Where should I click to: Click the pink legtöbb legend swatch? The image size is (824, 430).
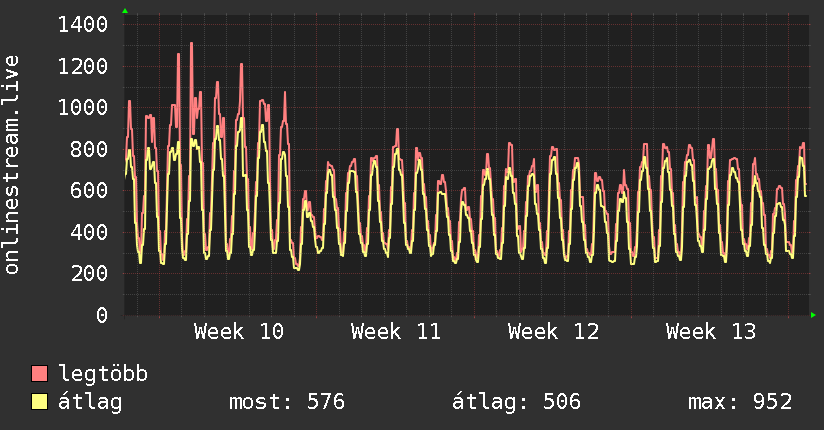click(x=39, y=373)
